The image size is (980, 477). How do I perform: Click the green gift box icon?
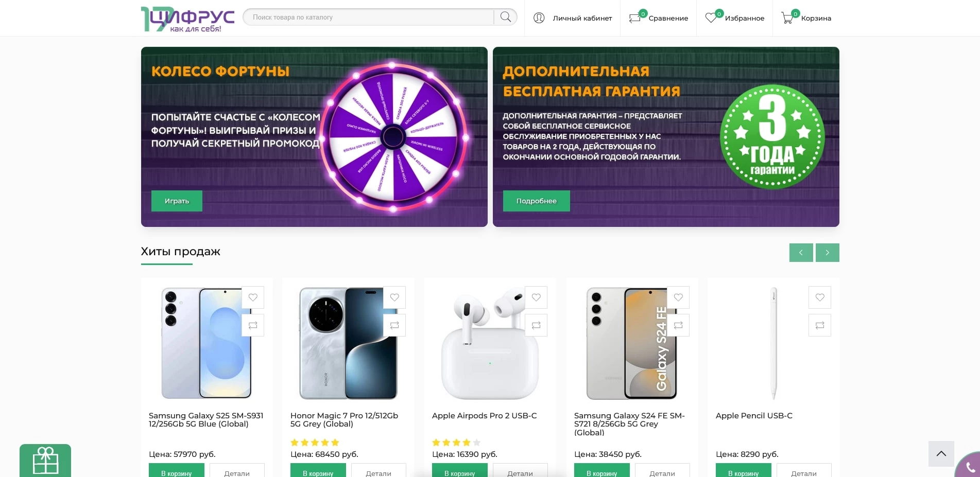point(45,460)
